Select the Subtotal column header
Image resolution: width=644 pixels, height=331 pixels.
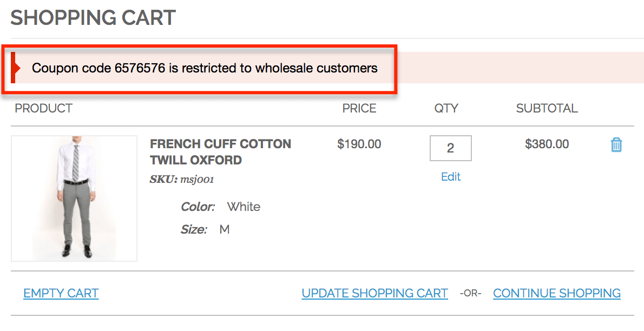(x=547, y=108)
